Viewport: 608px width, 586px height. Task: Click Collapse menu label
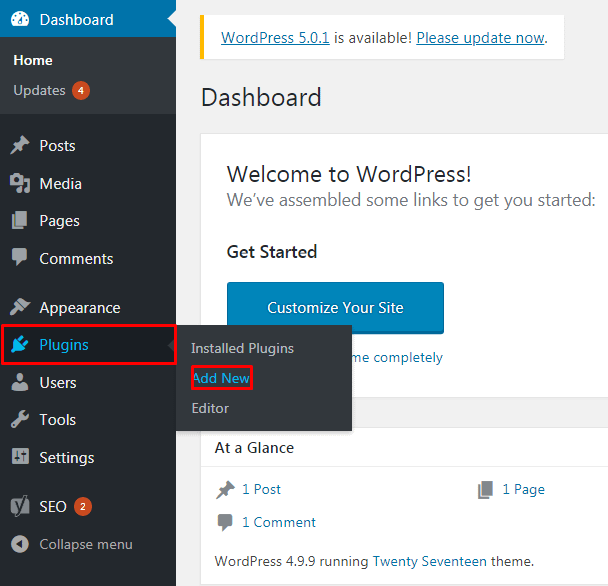click(86, 544)
